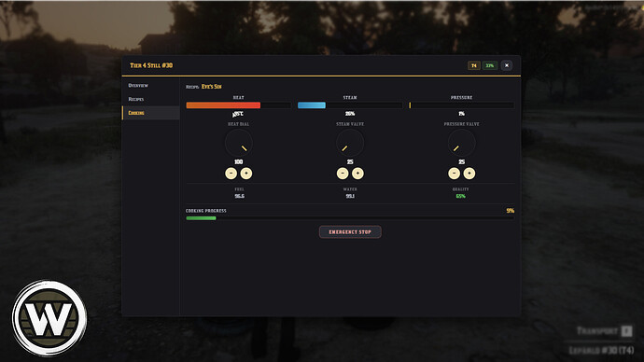Click the green Quality percentage
Screen dimensions: 644x362
(x=461, y=196)
